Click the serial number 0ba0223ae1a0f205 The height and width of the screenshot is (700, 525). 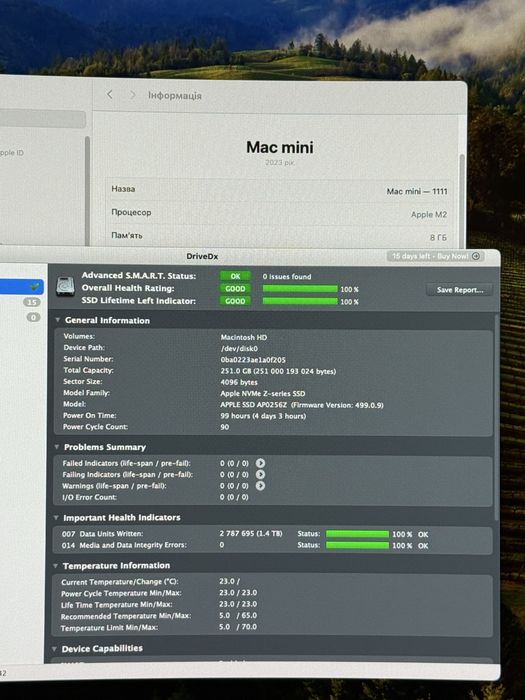pyautogui.click(x=253, y=360)
